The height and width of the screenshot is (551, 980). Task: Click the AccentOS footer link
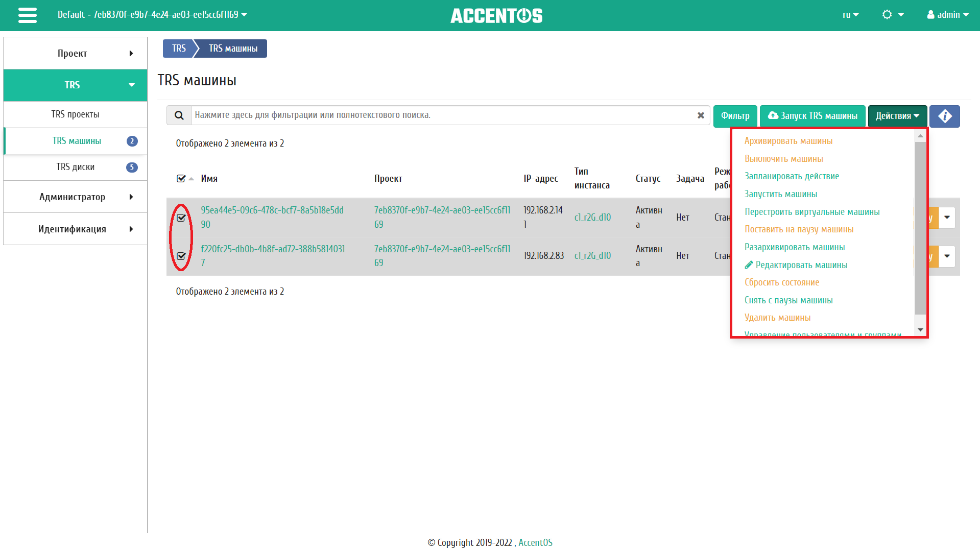tap(535, 543)
